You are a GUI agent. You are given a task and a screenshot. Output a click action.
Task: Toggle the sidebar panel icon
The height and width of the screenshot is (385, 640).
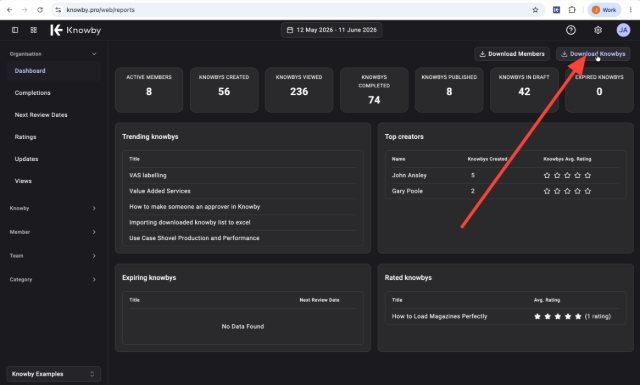pyautogui.click(x=15, y=30)
